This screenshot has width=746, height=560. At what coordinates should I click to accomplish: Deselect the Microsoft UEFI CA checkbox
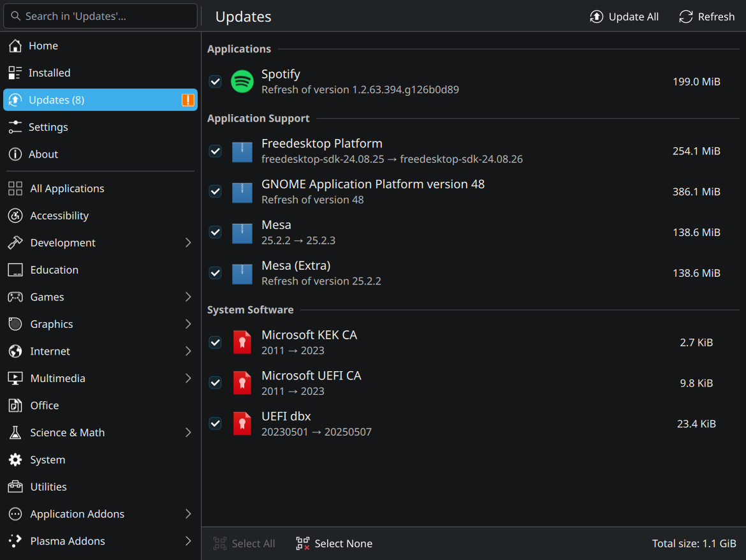tap(216, 383)
